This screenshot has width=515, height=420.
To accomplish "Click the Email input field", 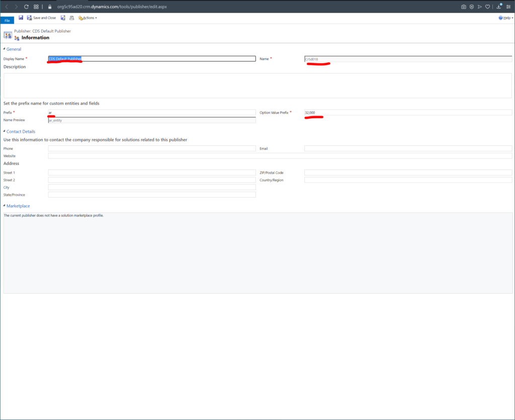I will click(x=408, y=148).
